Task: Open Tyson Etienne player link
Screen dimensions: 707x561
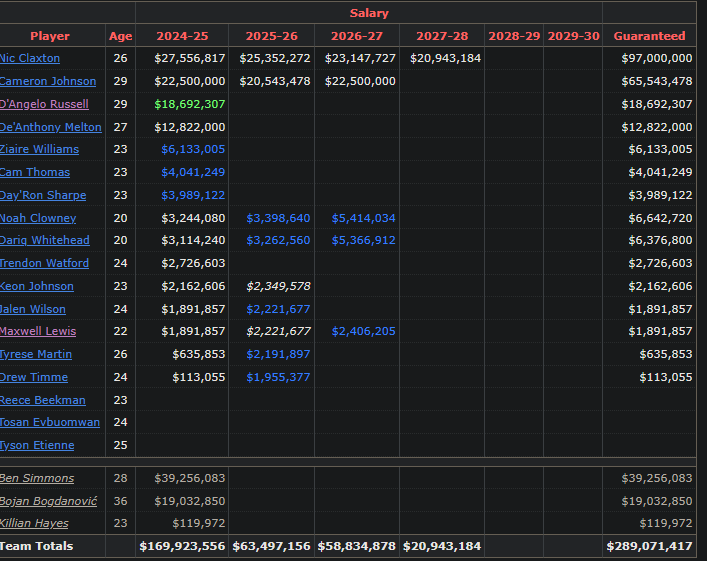Action: [x=37, y=446]
